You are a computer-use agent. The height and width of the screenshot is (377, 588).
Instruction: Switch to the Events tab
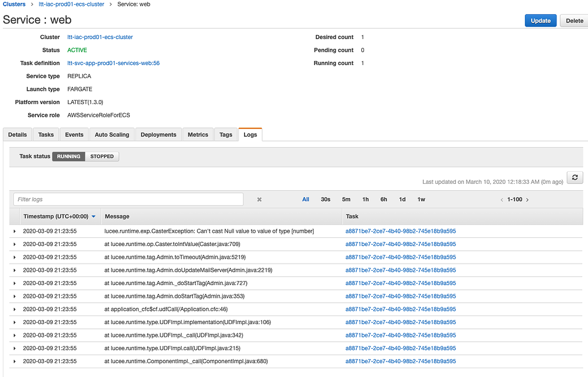pyautogui.click(x=74, y=135)
